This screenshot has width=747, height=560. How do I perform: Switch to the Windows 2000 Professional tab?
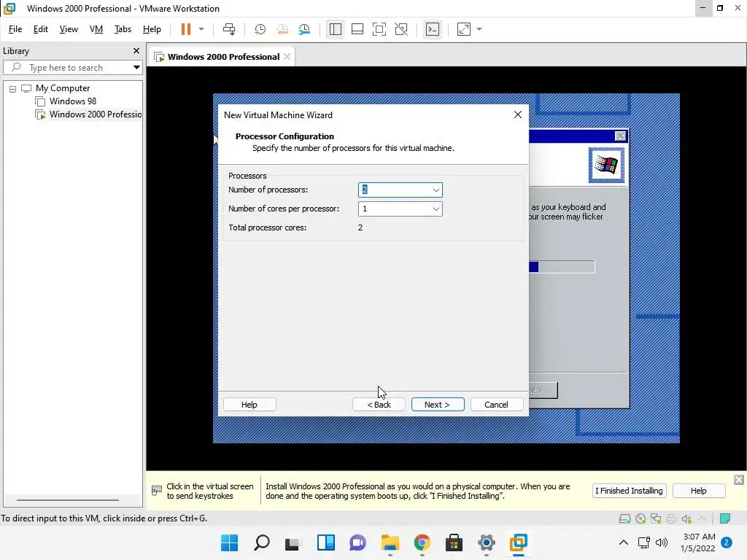click(223, 57)
